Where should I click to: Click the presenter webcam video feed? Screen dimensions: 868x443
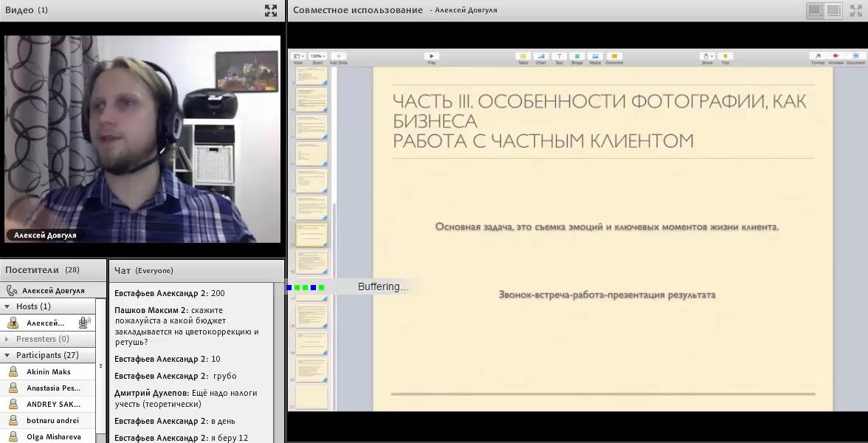[142, 139]
